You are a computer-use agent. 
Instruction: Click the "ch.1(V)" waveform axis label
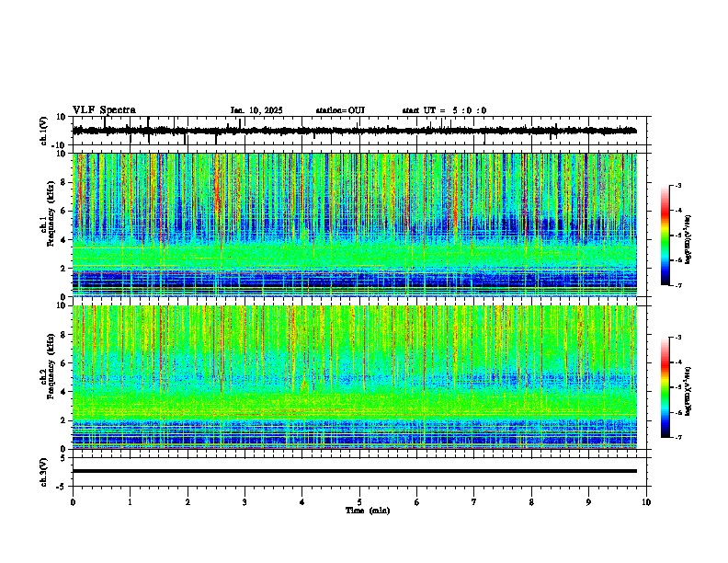pyautogui.click(x=44, y=131)
